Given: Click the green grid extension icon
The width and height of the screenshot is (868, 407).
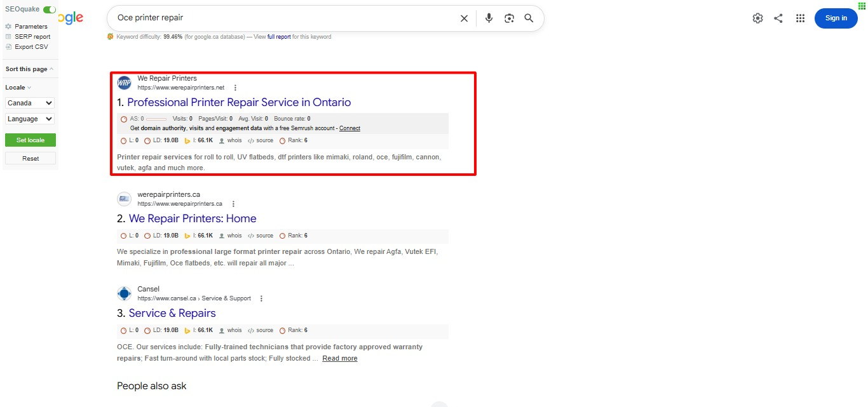Looking at the screenshot, I should 862,5.
